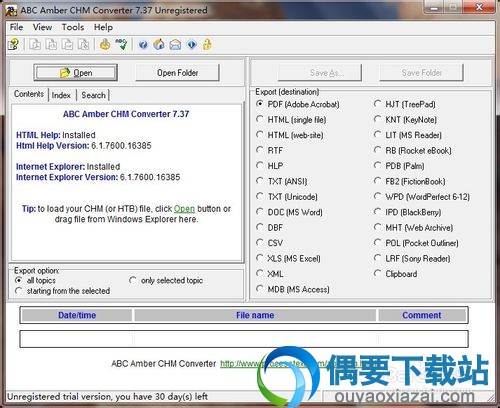500x408 pixels.
Task: Click the greyed export to PDF toolbar icon
Action: click(x=35, y=44)
